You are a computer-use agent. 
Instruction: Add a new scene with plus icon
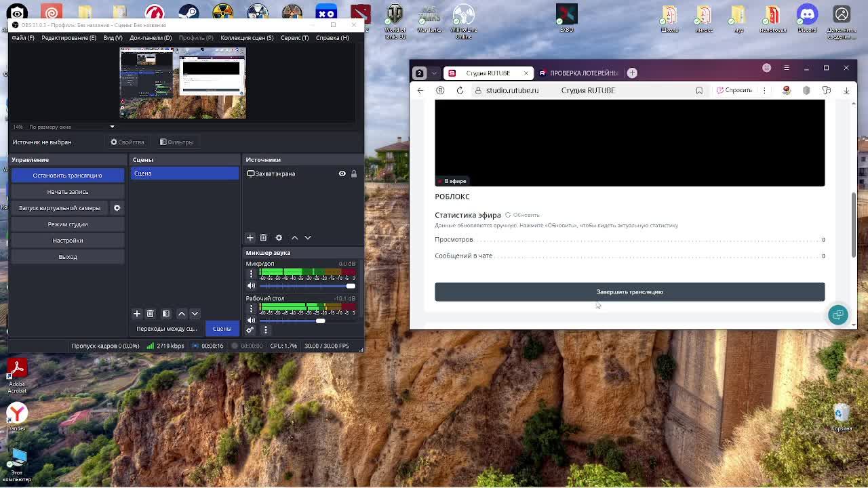137,314
